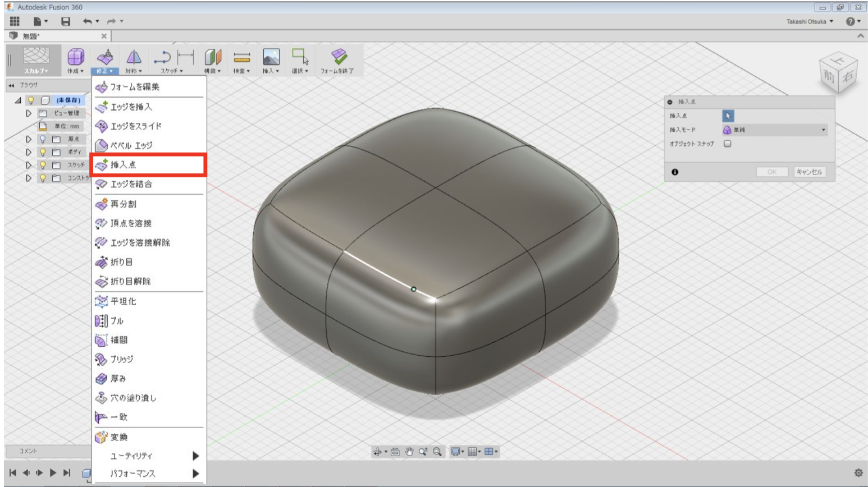
Task: Expand the 原点 tree node
Action: click(x=29, y=139)
